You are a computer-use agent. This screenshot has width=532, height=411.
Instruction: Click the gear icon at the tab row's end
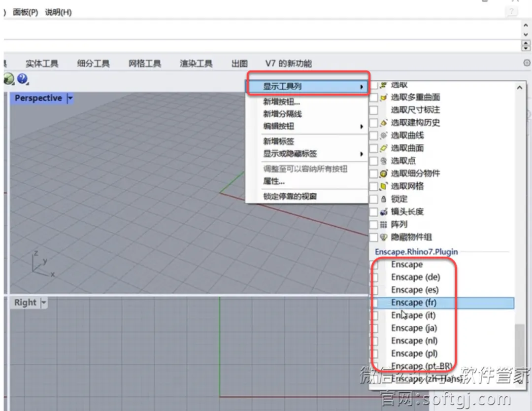527,63
